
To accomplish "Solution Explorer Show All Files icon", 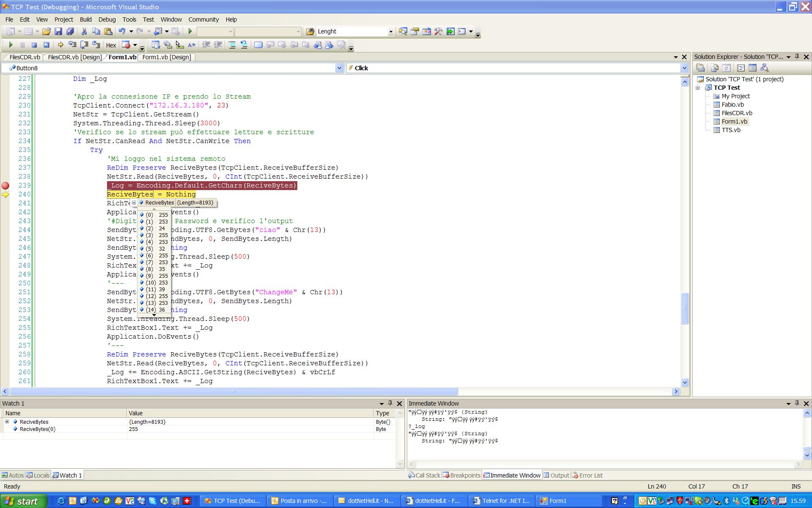I will coord(715,68).
